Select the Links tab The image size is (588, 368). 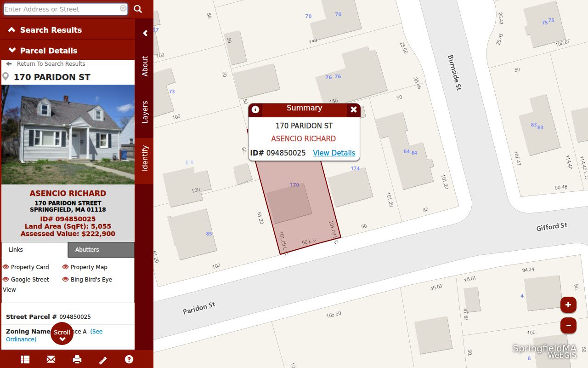(x=34, y=250)
